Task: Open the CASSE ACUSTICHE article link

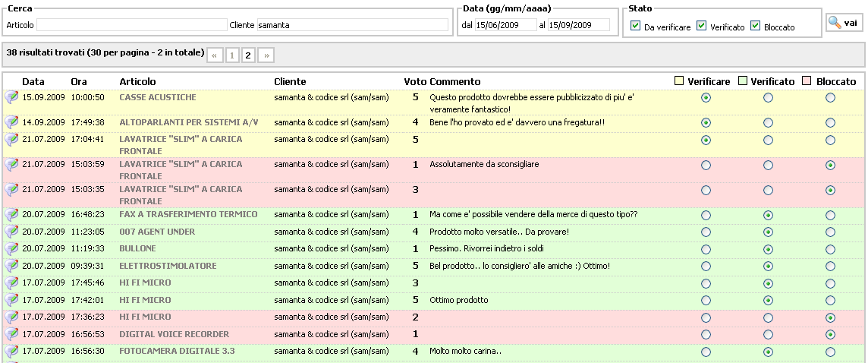Action: 158,97
